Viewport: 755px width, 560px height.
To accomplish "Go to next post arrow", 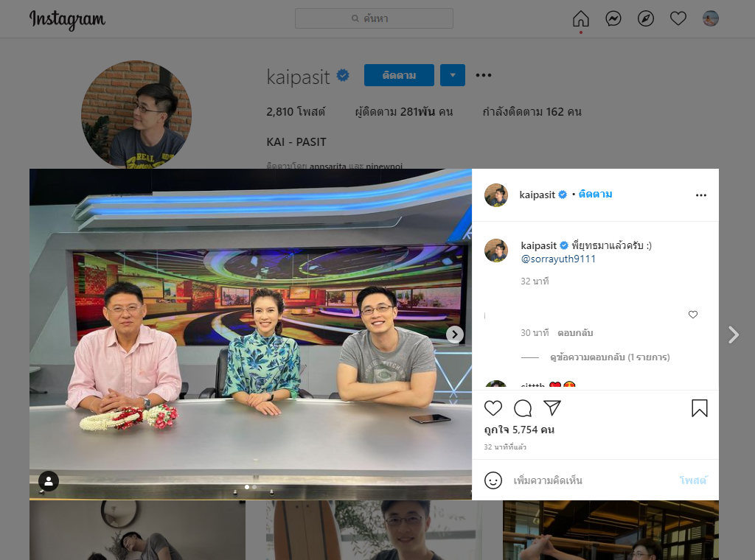I will tap(734, 335).
